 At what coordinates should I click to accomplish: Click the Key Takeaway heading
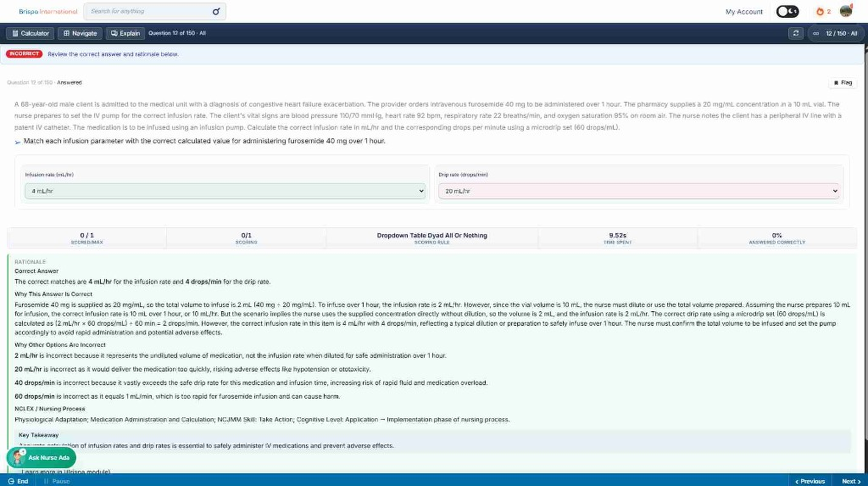tap(39, 435)
